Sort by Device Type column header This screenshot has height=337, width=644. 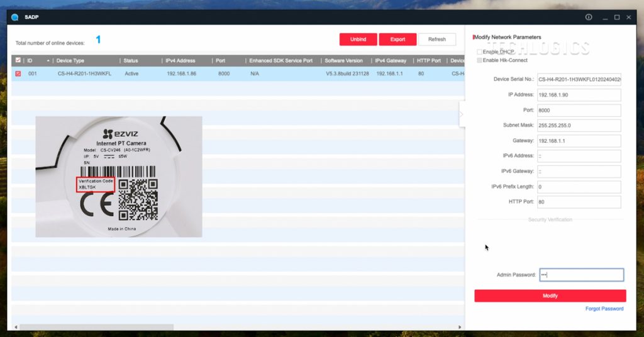70,61
